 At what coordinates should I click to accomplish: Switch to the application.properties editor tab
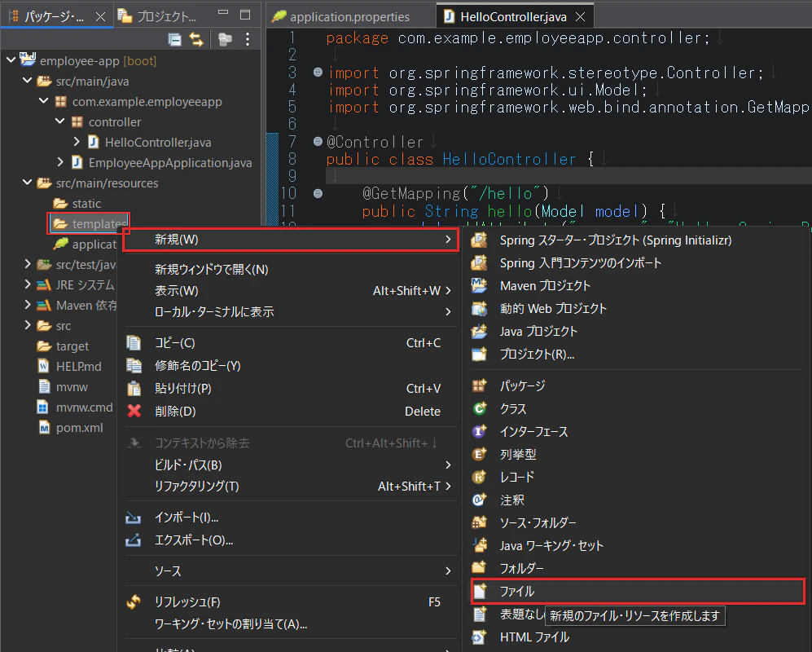(349, 16)
